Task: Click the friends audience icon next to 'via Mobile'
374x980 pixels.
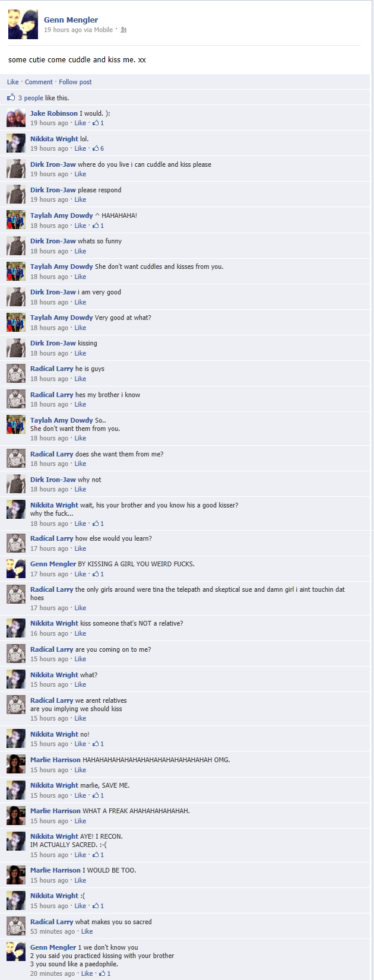Action: [123, 30]
